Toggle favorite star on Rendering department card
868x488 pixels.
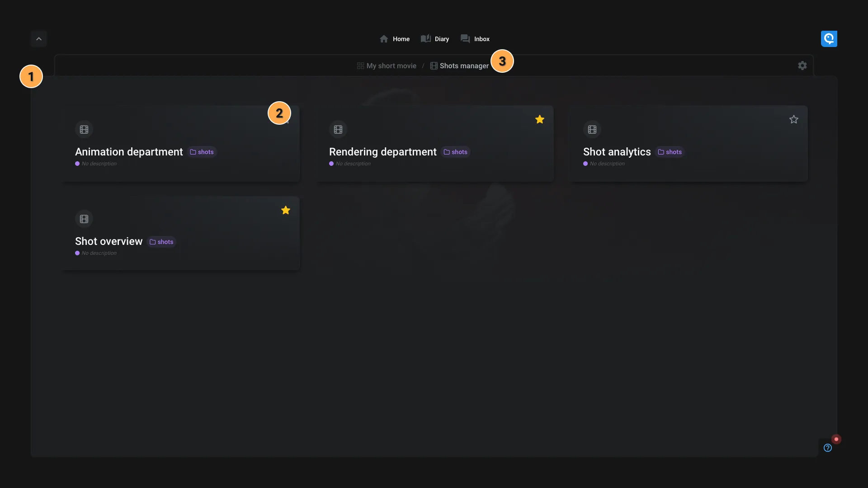539,120
